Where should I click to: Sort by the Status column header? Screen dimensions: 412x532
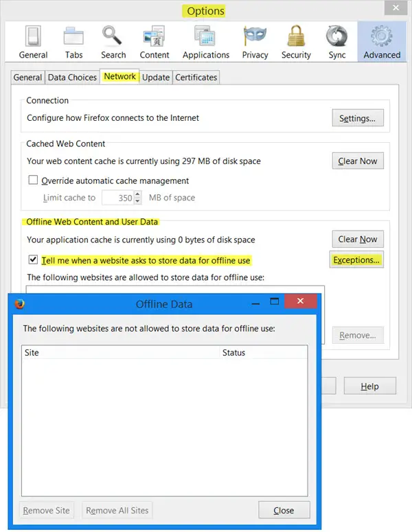pyautogui.click(x=264, y=353)
